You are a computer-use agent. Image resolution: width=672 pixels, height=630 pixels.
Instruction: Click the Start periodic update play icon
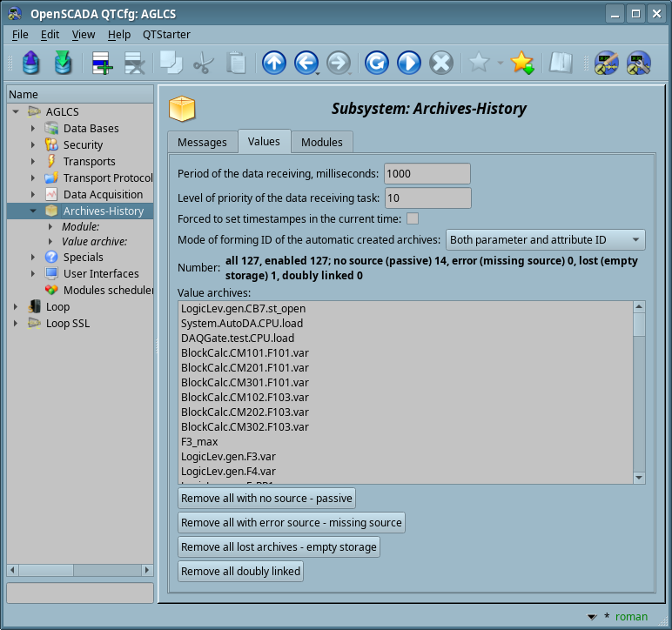click(x=408, y=63)
